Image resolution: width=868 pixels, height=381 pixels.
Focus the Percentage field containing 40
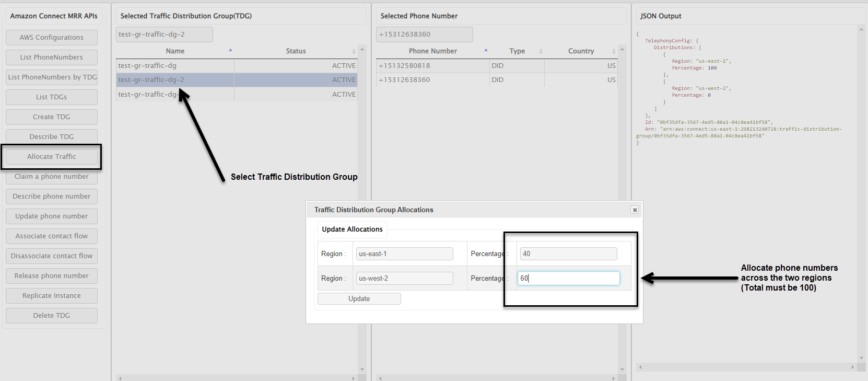[x=569, y=254]
